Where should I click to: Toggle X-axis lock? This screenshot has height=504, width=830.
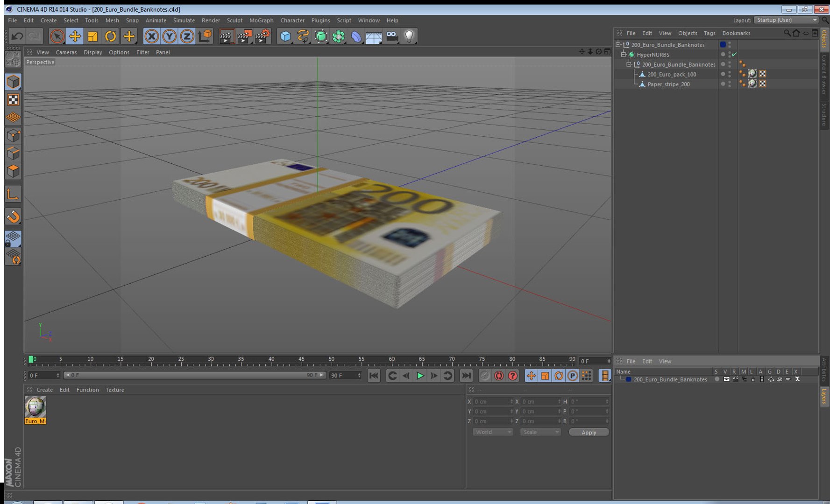point(151,36)
